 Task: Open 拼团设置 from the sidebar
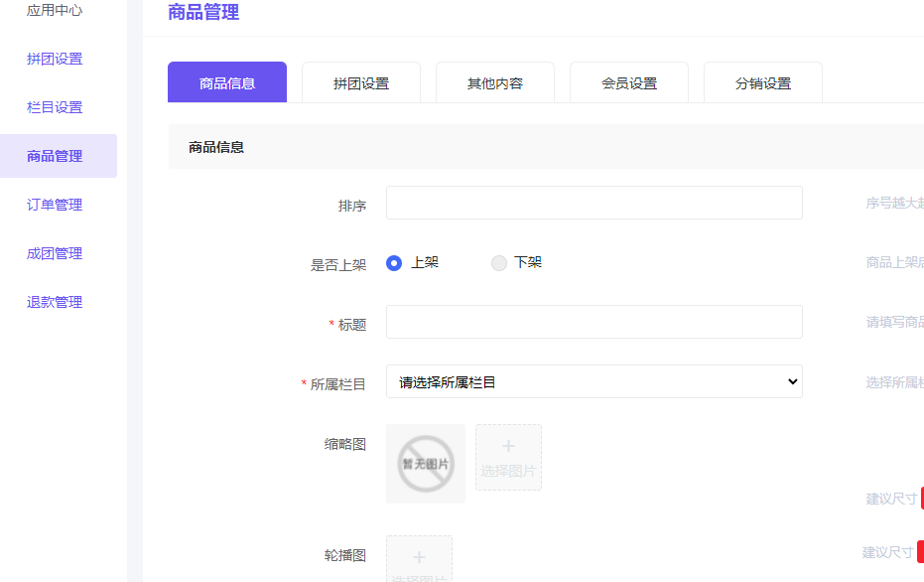pos(55,59)
